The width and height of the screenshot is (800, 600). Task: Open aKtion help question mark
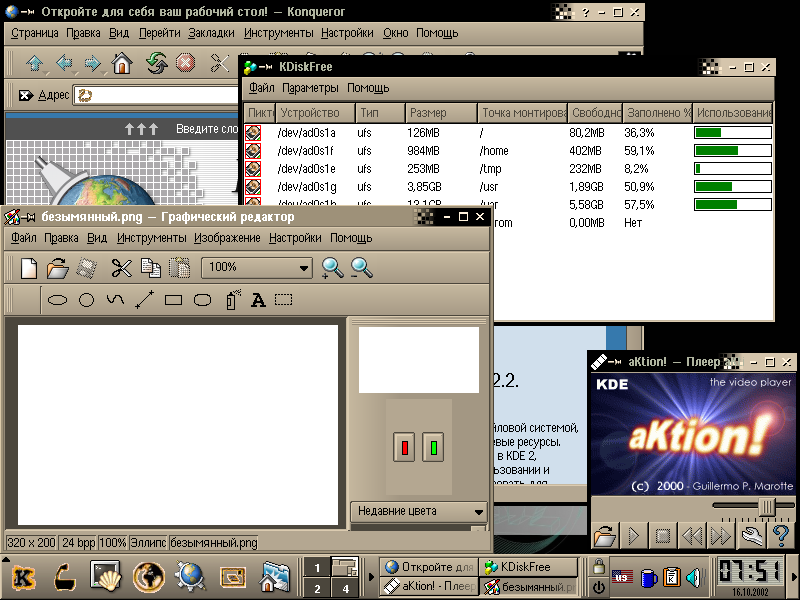(x=781, y=536)
